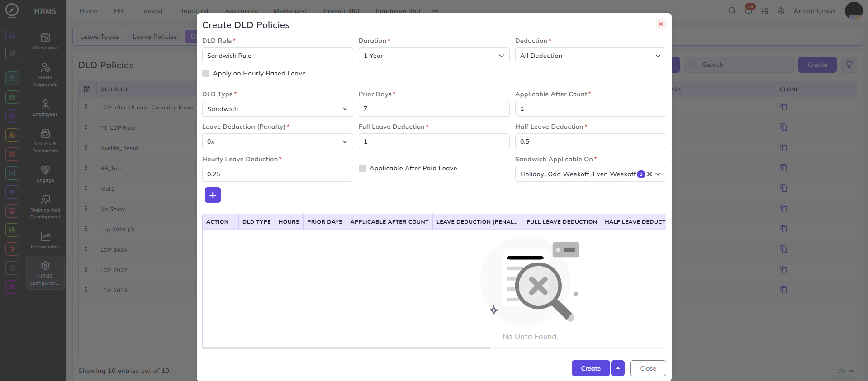
Task: Go to Home menu
Action: click(88, 11)
